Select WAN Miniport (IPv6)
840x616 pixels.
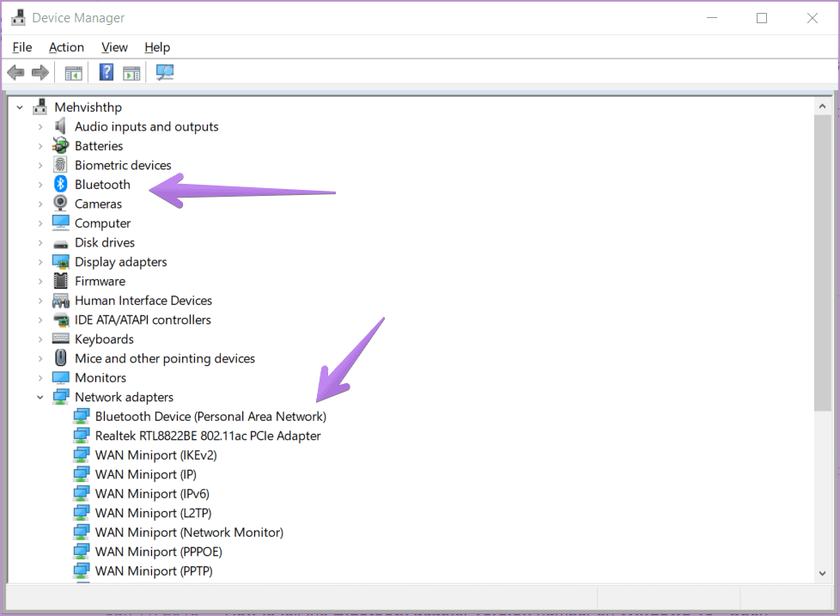click(x=152, y=493)
